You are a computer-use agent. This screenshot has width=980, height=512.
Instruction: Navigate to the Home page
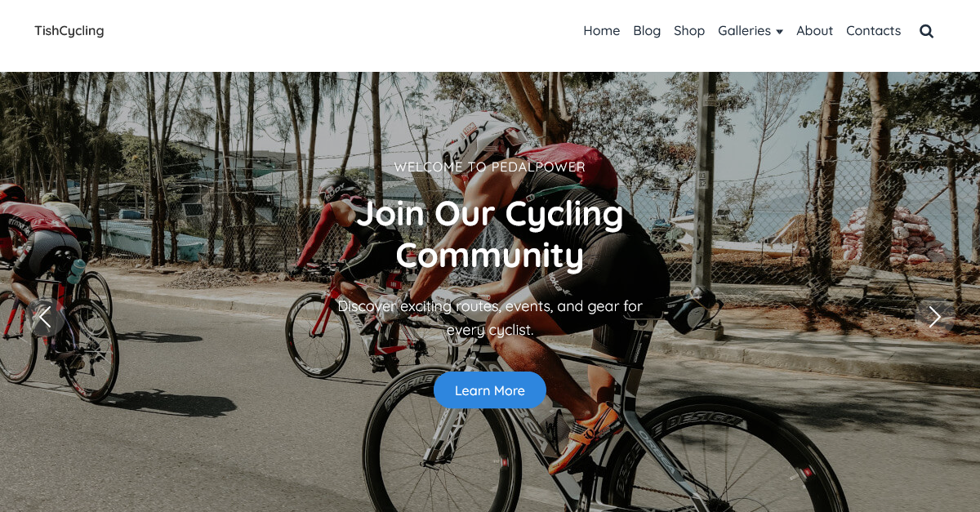[602, 31]
